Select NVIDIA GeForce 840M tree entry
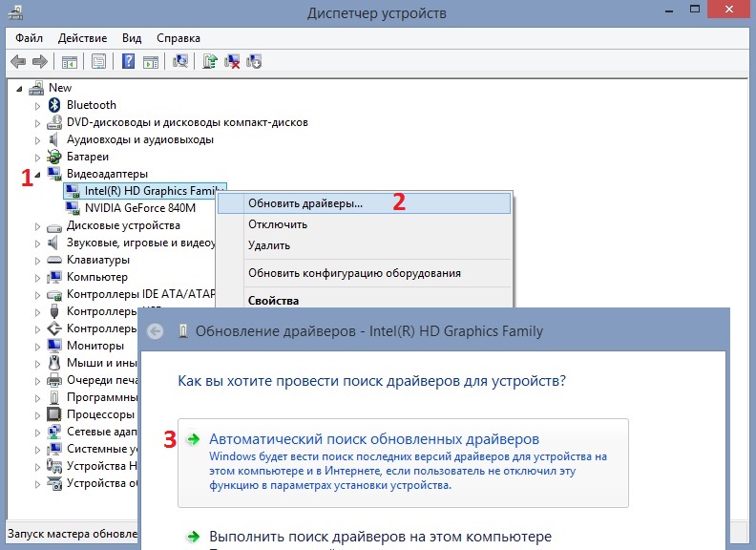The image size is (756, 550). click(x=140, y=208)
